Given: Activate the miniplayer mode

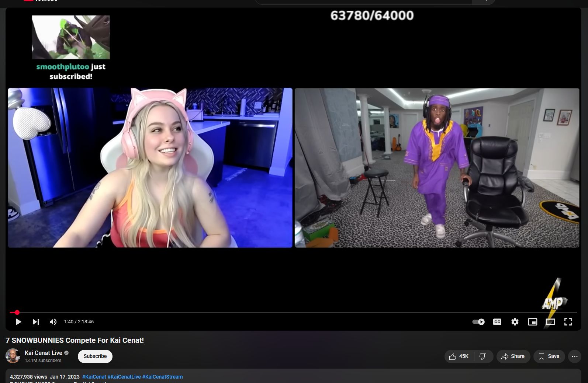Looking at the screenshot, I should click(532, 322).
